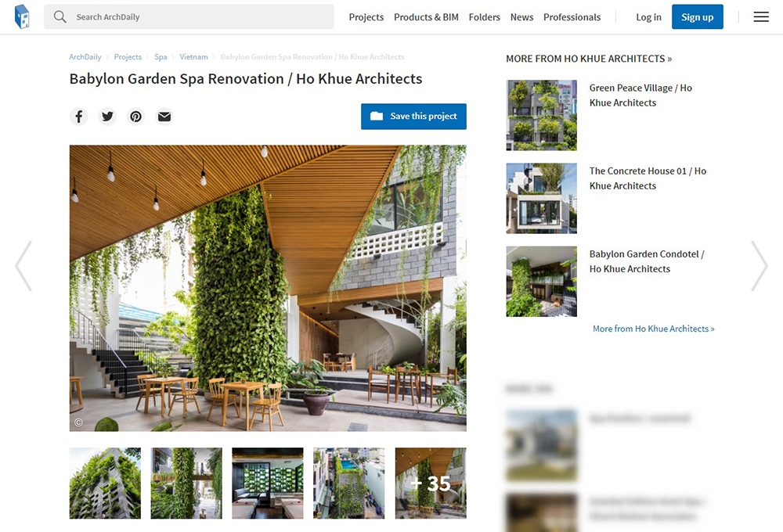
Task: Click the Vietnam breadcrumb link
Action: click(193, 57)
